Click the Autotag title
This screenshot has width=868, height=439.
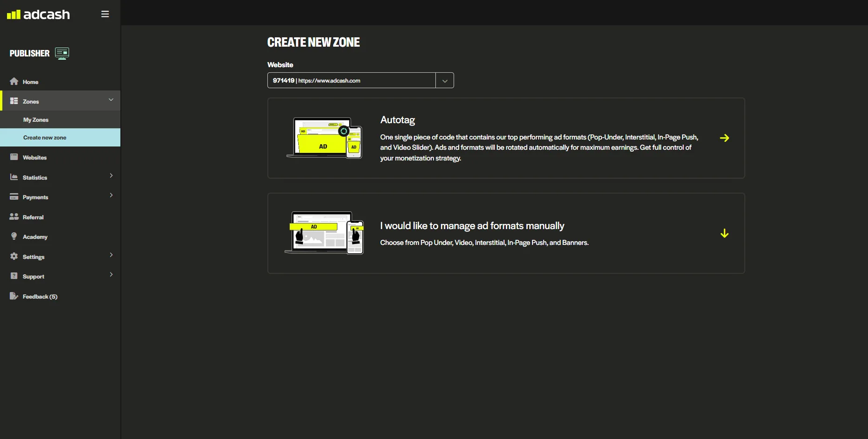(x=398, y=120)
